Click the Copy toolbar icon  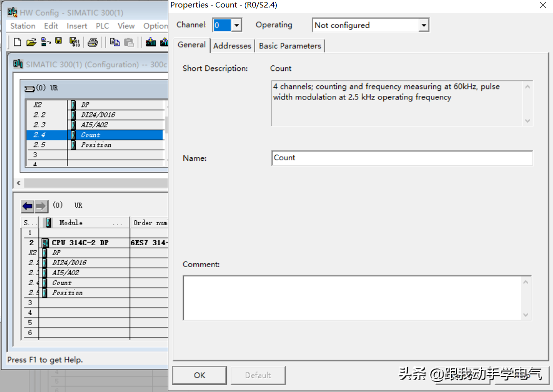pyautogui.click(x=114, y=42)
